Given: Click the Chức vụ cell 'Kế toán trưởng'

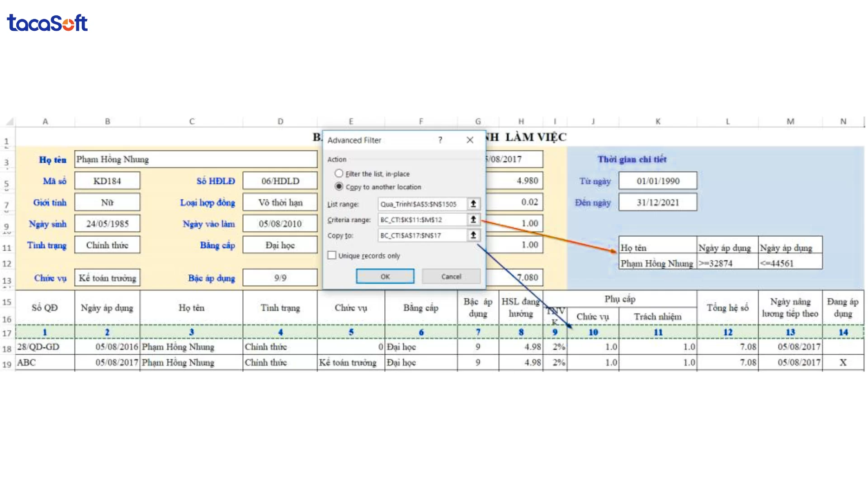Looking at the screenshot, I should [x=107, y=278].
